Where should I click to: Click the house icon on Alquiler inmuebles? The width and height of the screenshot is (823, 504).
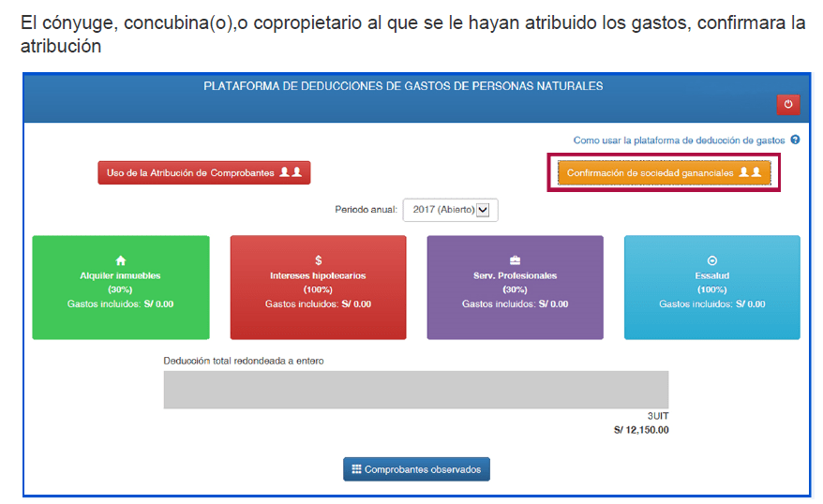[120, 260]
